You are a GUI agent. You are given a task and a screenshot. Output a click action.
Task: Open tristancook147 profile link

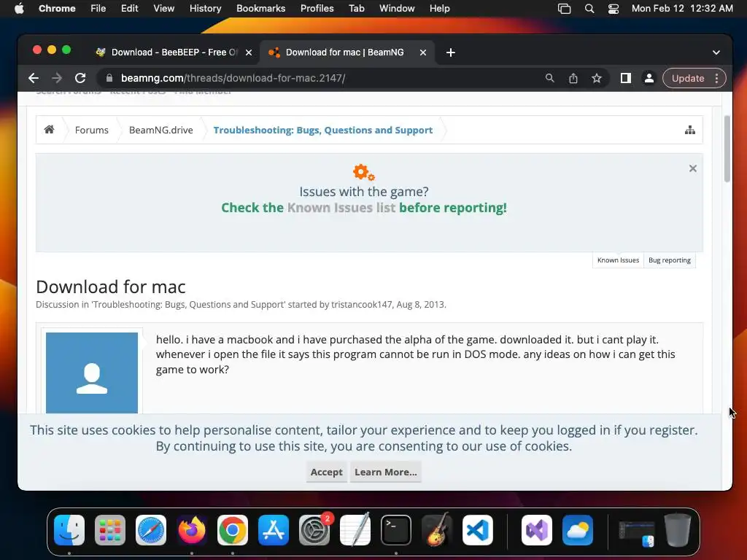(x=362, y=304)
